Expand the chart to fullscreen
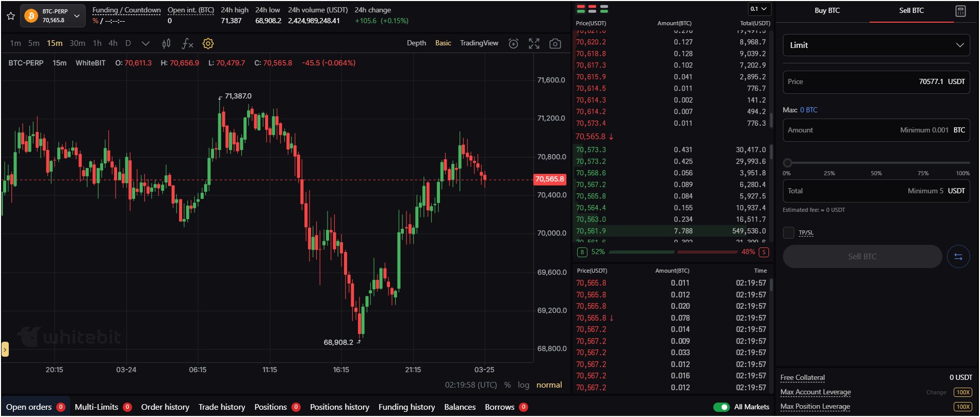980x417 pixels. click(x=534, y=44)
